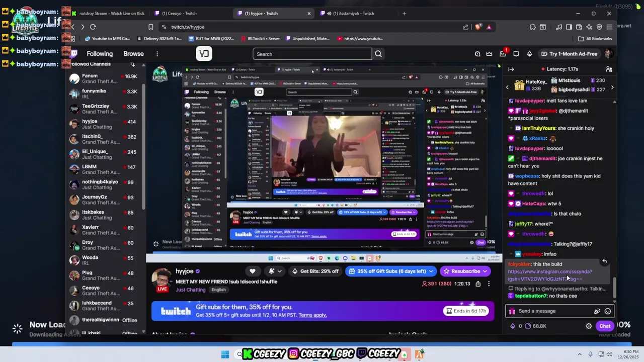The width and height of the screenshot is (644, 362).
Task: Open Twitch whispers chat bubble icon
Action: (x=516, y=54)
